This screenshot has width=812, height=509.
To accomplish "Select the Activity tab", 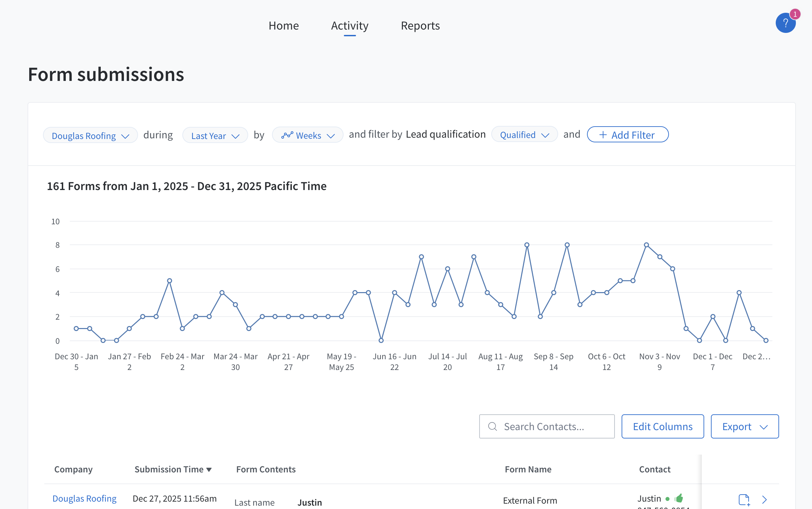I will pyautogui.click(x=350, y=26).
